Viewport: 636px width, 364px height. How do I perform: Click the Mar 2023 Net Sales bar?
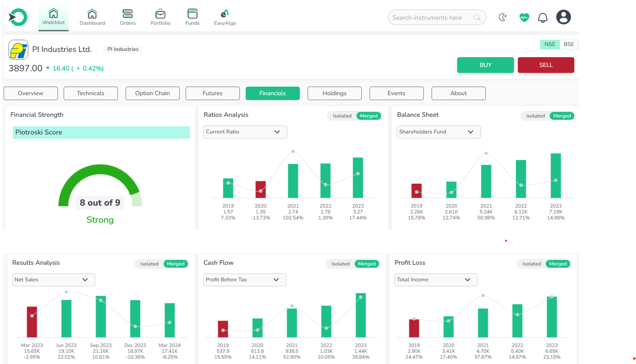pos(32,322)
